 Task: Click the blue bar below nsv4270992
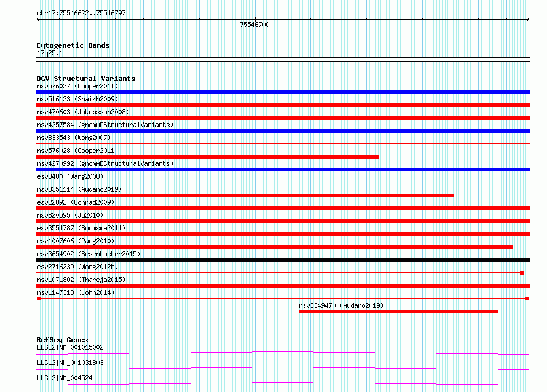pyautogui.click(x=283, y=170)
